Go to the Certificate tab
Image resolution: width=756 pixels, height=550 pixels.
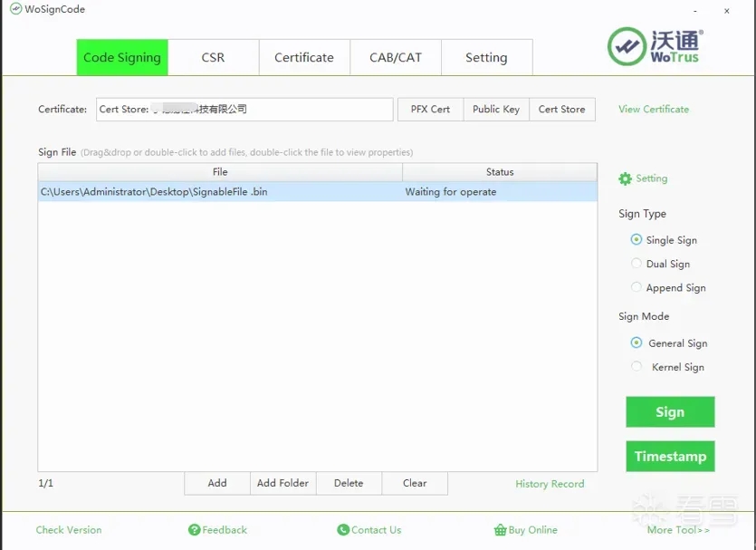click(x=304, y=57)
